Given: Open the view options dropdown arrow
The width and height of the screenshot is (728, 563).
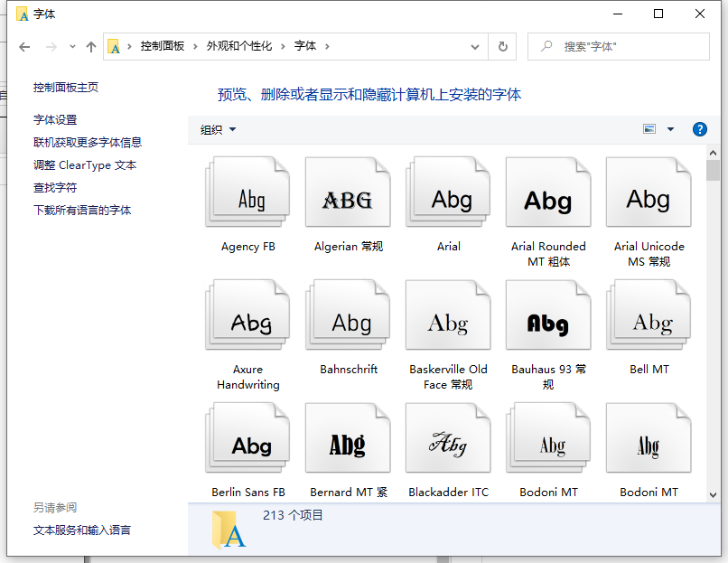Looking at the screenshot, I should [x=670, y=129].
